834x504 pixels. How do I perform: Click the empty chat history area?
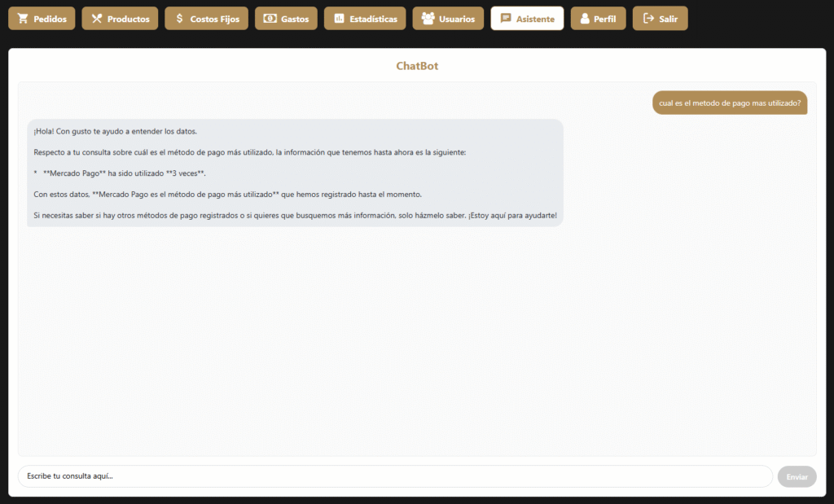(417, 342)
